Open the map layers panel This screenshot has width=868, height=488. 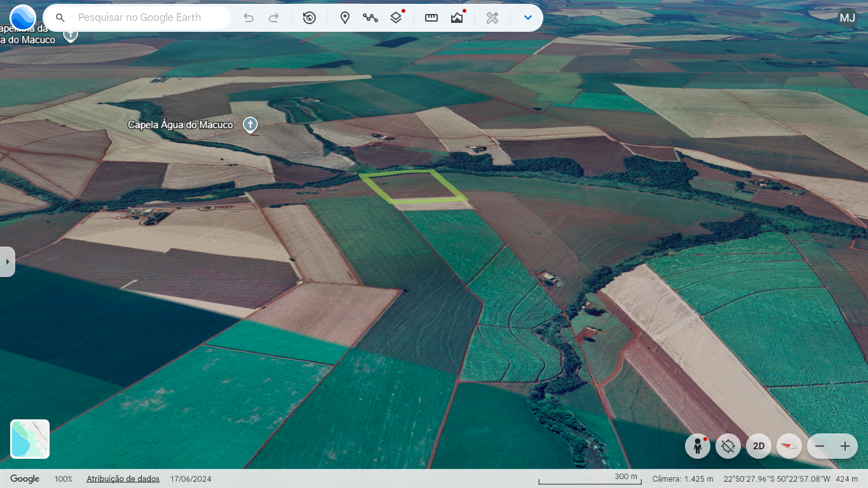[x=396, y=18]
